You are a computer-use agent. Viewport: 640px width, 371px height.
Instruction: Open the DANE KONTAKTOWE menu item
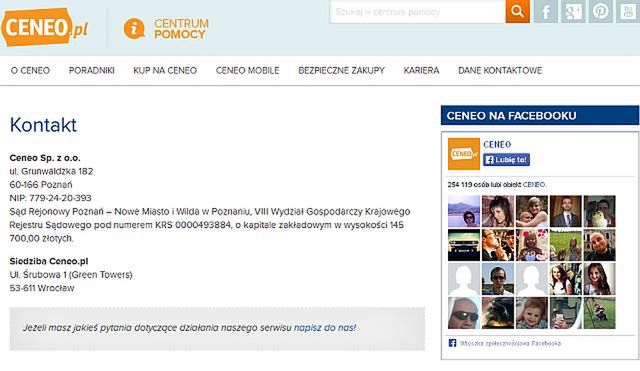click(x=500, y=71)
